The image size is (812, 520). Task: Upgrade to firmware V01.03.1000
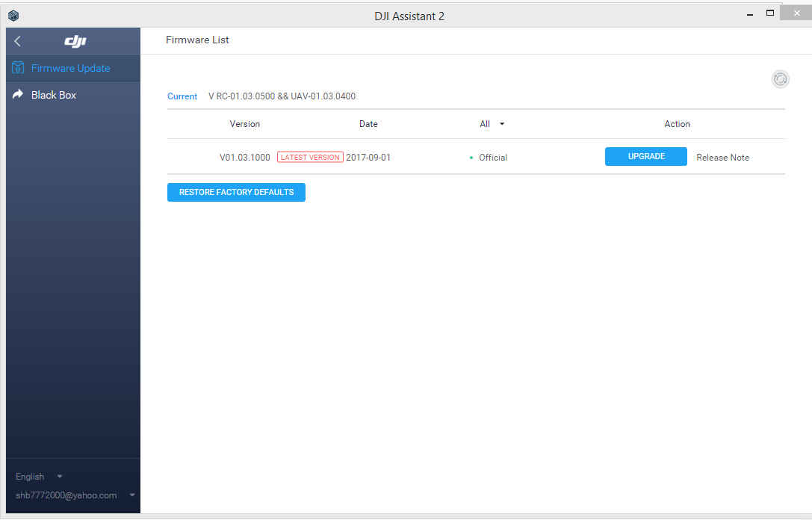pos(645,156)
